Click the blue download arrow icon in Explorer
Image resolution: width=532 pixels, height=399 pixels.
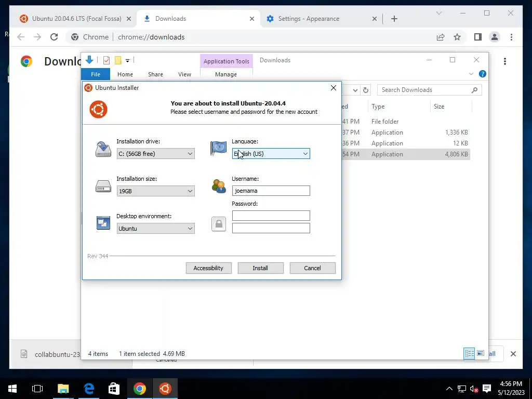[89, 60]
